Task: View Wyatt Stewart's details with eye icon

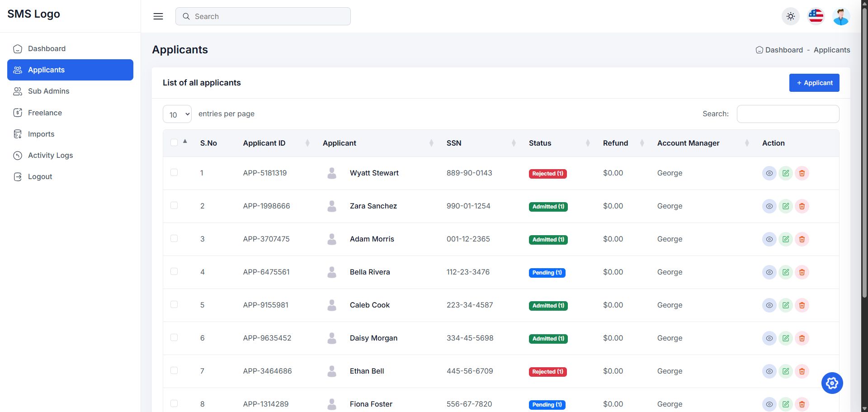Action: click(769, 173)
